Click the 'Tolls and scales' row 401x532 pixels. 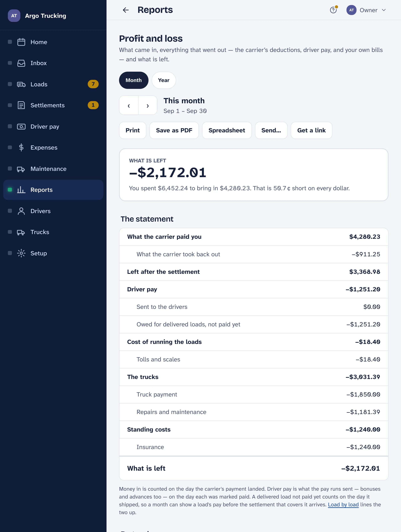tap(254, 360)
